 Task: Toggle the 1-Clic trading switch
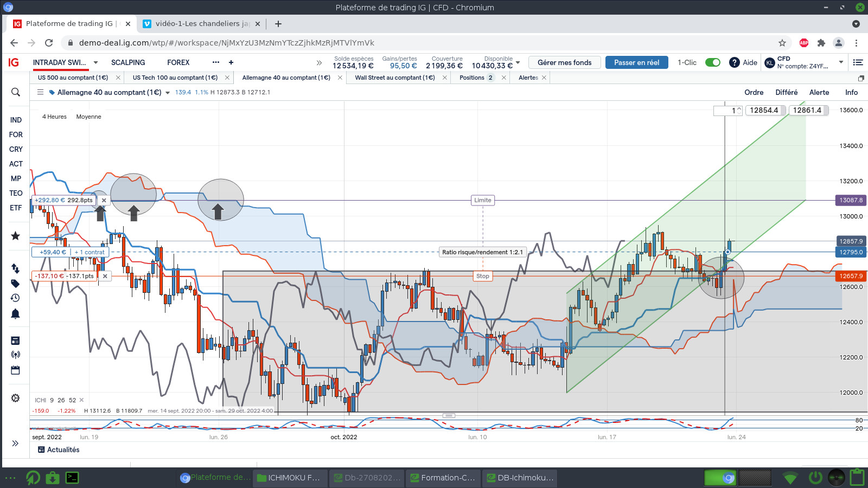[x=713, y=62]
